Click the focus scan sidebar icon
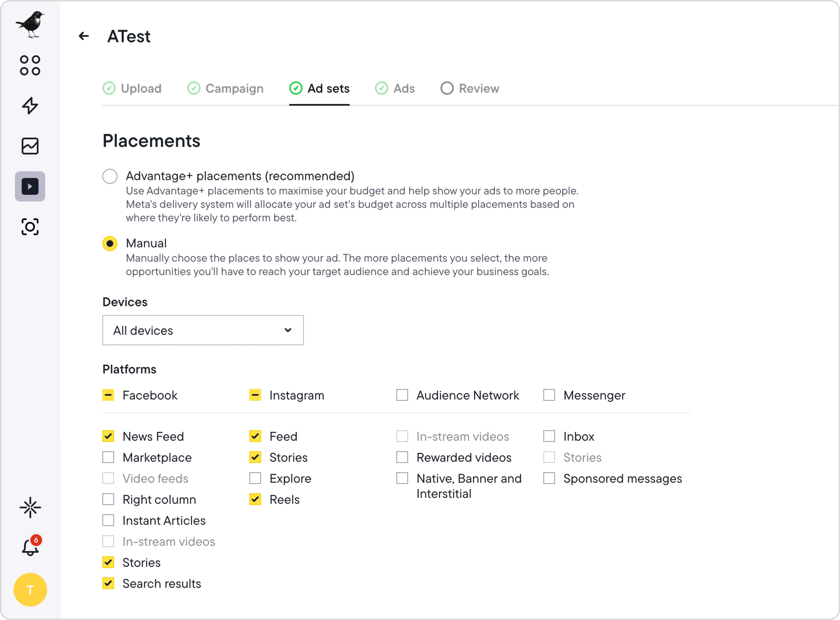Image resolution: width=840 pixels, height=620 pixels. point(30,227)
